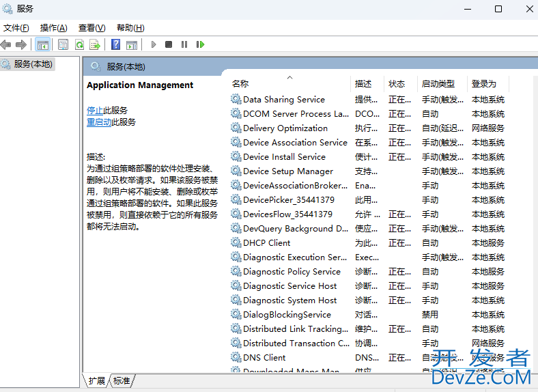This screenshot has width=538, height=392.
Task: Open the Properties toolbar icon
Action: click(x=63, y=44)
